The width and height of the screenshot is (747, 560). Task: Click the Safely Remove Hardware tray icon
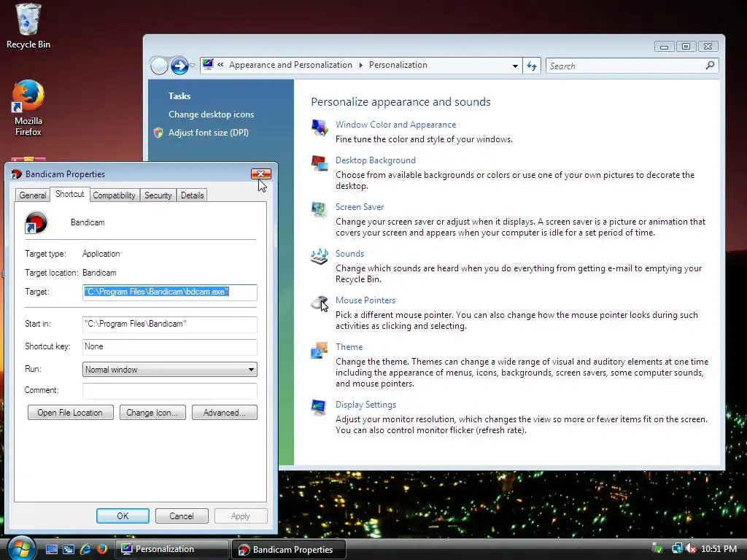pyautogui.click(x=657, y=548)
